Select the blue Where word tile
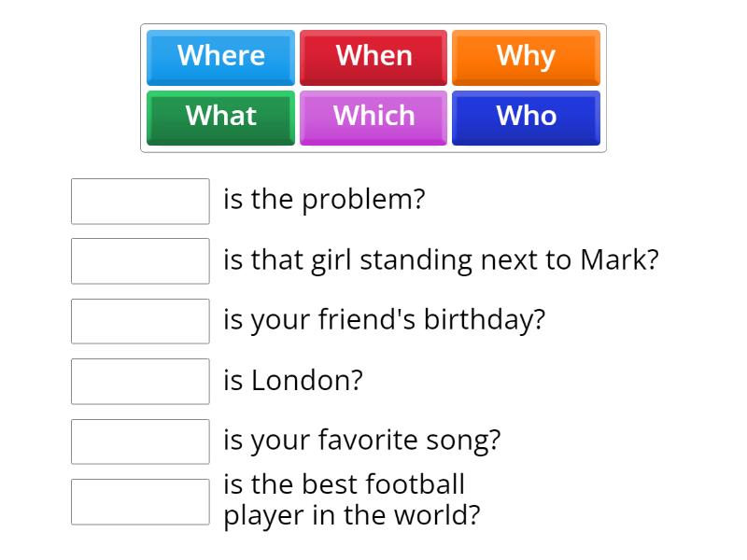The image size is (747, 560). [220, 56]
